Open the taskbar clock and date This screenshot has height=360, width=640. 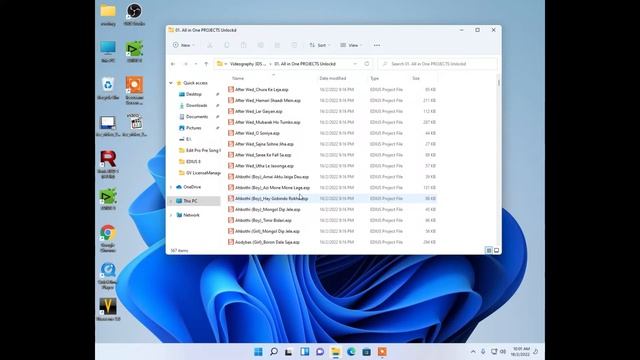coord(521,352)
